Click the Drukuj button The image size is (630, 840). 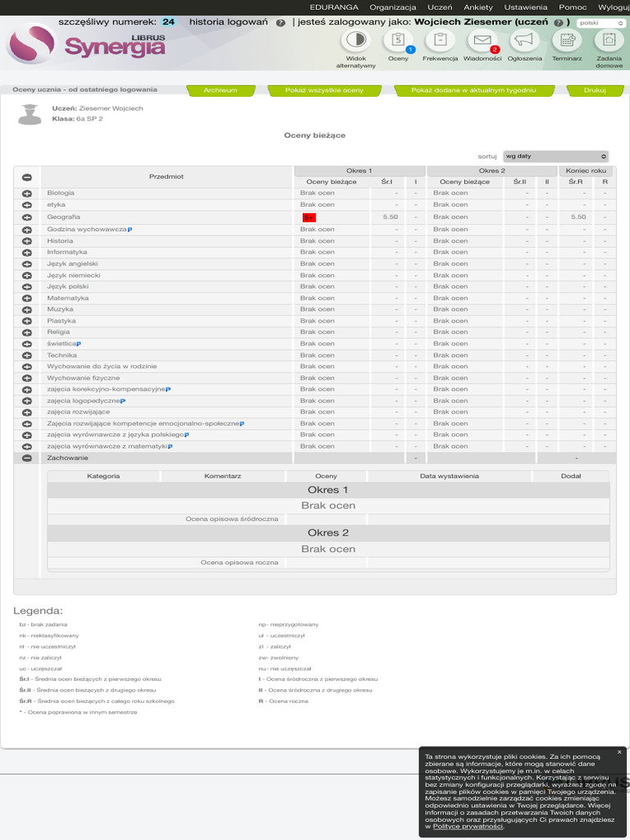[595, 90]
